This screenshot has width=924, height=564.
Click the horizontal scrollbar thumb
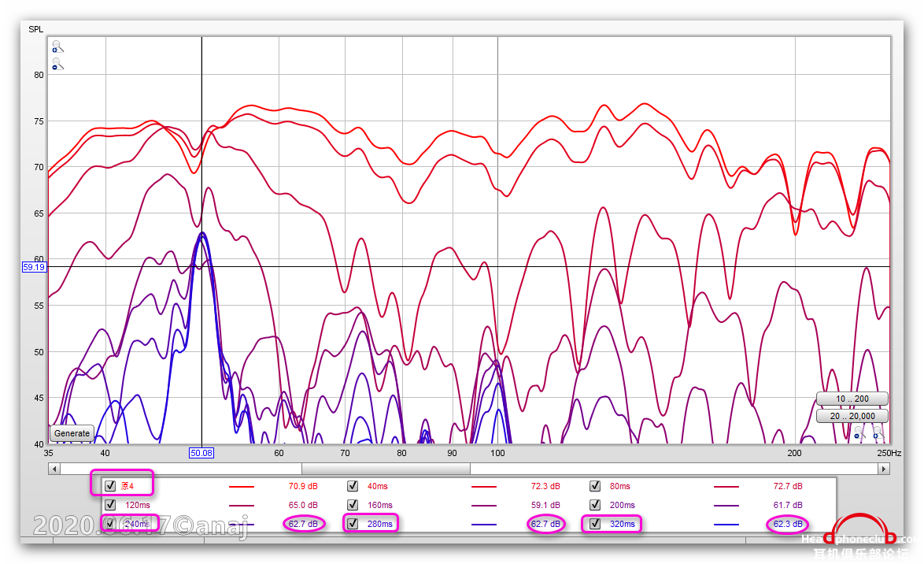[386, 469]
